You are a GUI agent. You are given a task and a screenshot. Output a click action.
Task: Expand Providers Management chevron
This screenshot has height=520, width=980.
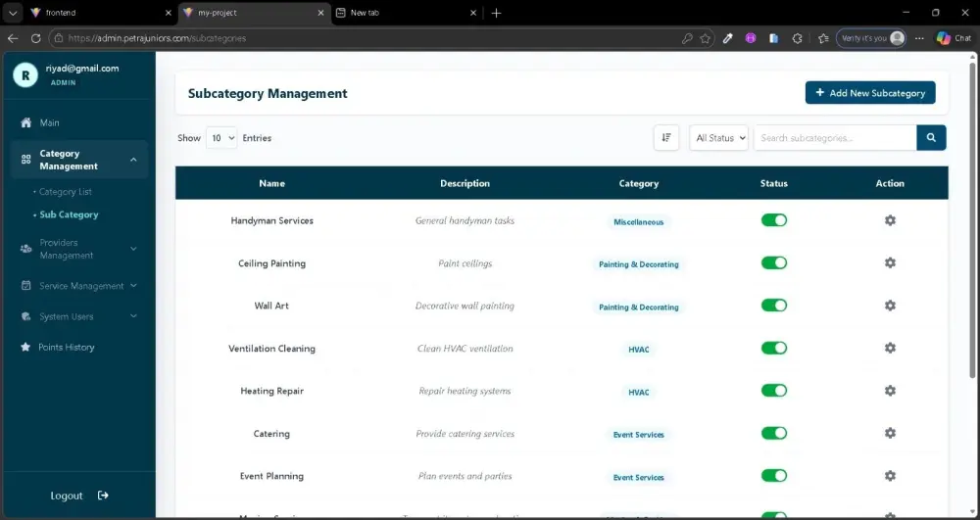point(133,249)
